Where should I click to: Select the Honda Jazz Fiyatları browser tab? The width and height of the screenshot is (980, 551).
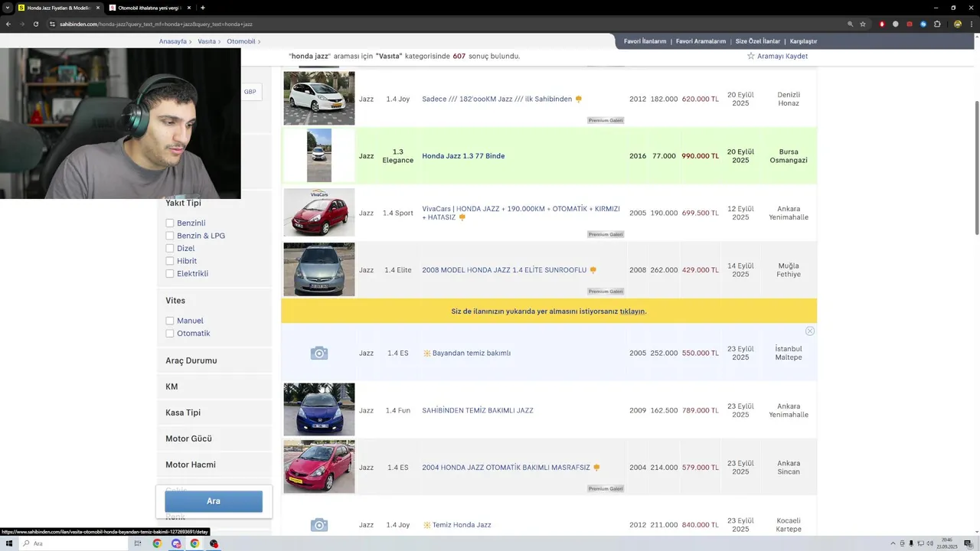click(x=60, y=8)
